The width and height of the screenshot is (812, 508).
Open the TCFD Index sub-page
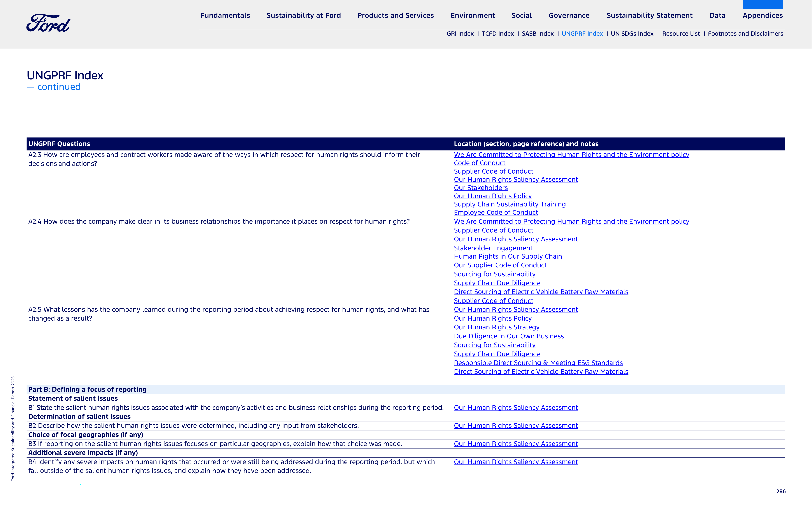click(497, 34)
